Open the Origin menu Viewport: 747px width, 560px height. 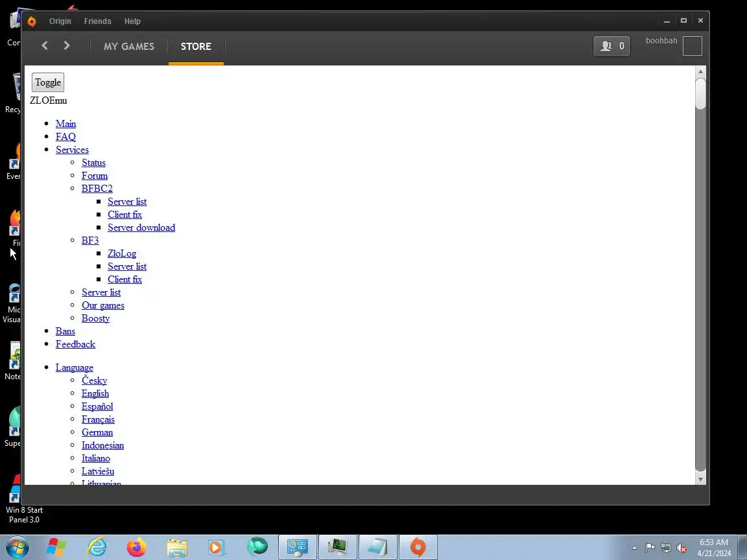(x=60, y=21)
